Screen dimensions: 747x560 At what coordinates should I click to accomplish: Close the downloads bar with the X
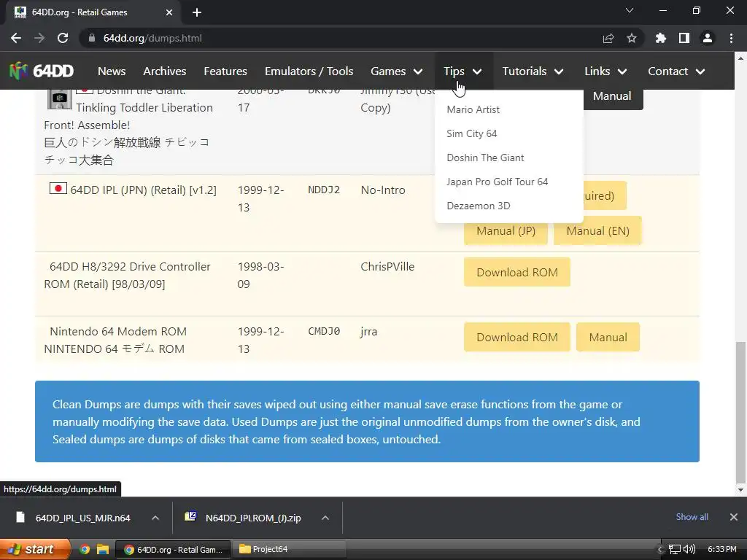pyautogui.click(x=734, y=517)
